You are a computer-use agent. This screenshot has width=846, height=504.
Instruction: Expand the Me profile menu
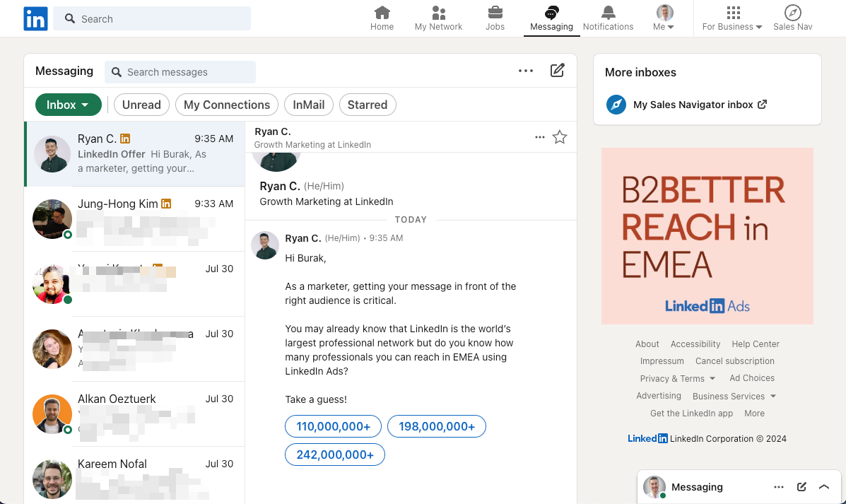click(x=664, y=18)
